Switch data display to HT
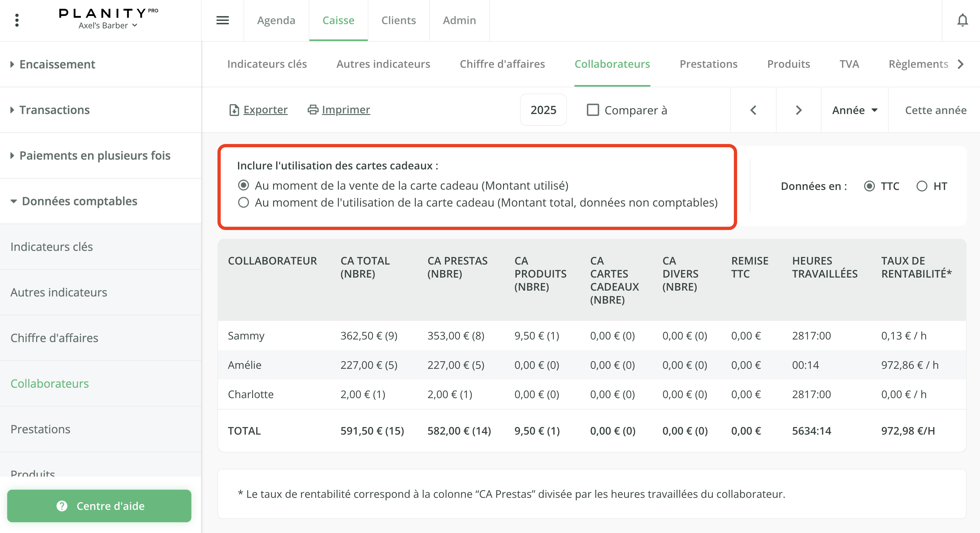The image size is (980, 533). click(x=922, y=186)
